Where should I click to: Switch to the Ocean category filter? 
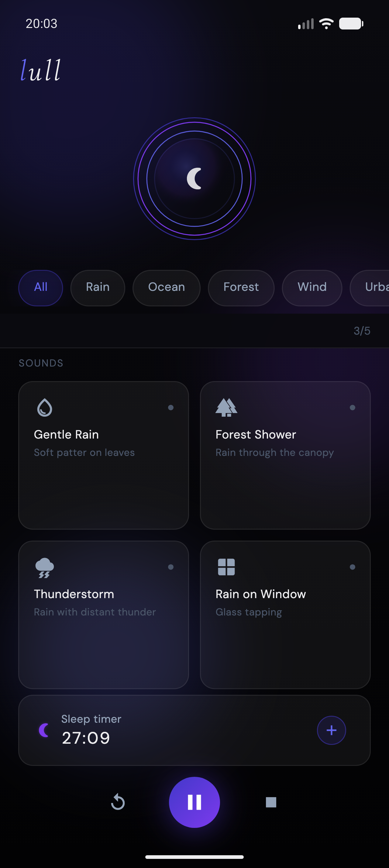[166, 288]
